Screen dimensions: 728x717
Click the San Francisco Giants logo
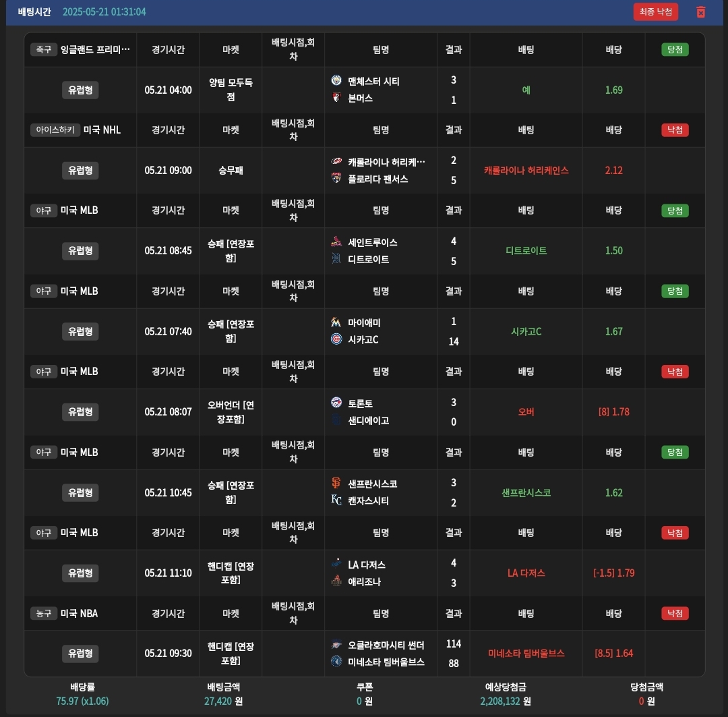pyautogui.click(x=336, y=484)
